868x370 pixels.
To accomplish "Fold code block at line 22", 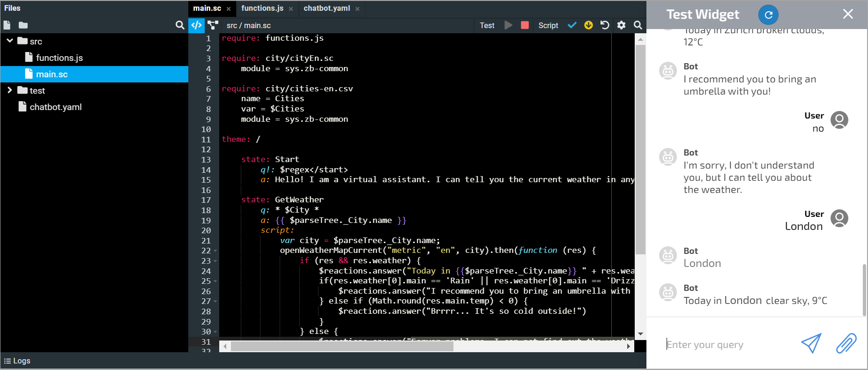I will [215, 251].
